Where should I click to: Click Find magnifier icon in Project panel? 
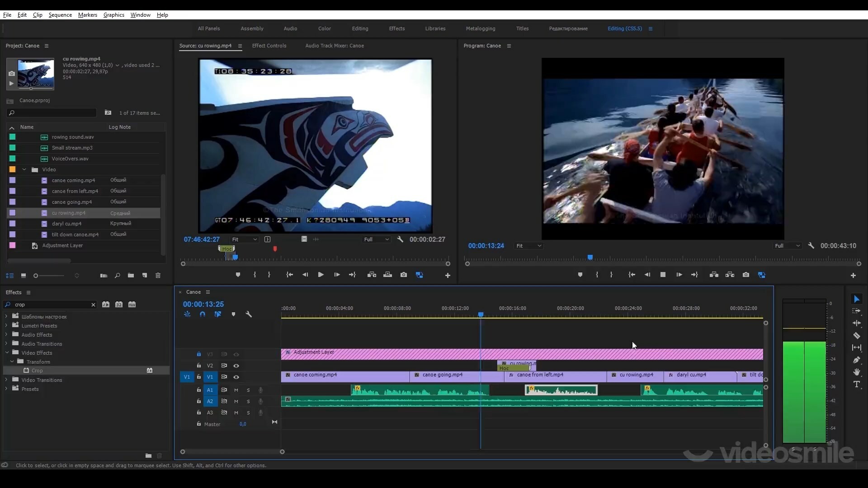(x=117, y=275)
